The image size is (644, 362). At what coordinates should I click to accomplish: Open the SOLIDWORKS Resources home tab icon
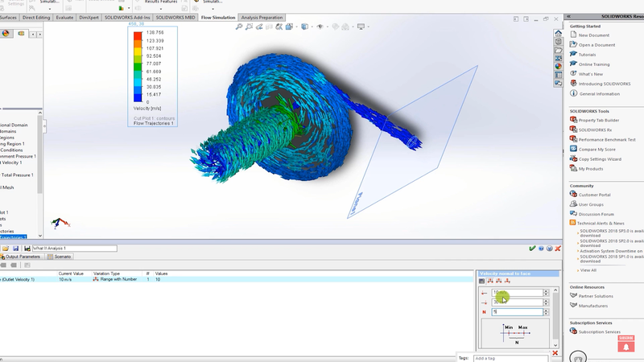[559, 33]
